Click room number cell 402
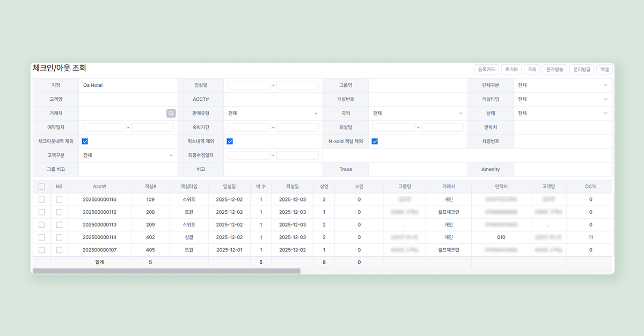Screen dimensions: 644x336 [150, 237]
